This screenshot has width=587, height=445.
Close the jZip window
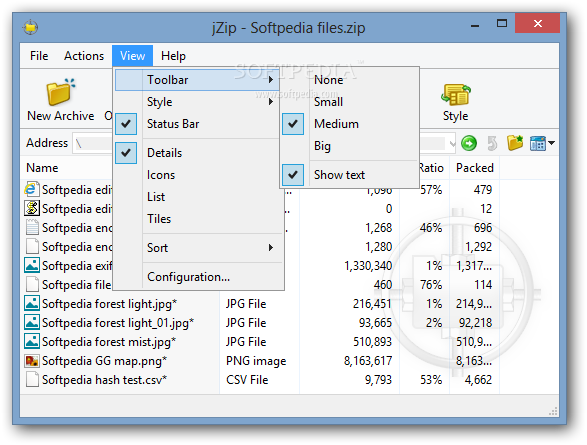[x=538, y=24]
